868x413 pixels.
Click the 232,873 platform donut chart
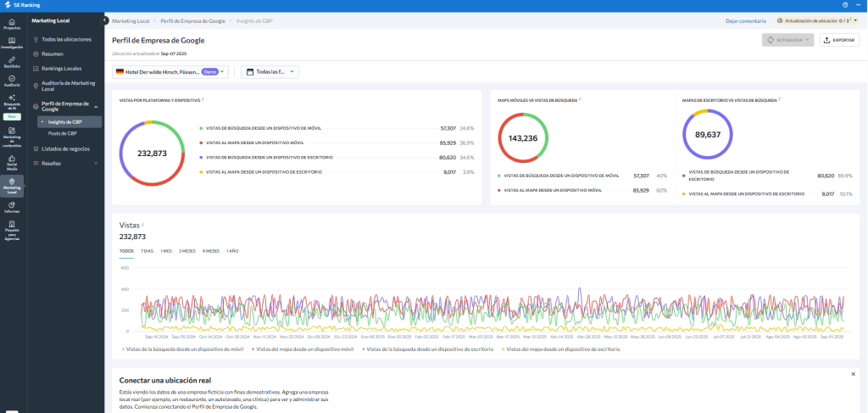[152, 153]
